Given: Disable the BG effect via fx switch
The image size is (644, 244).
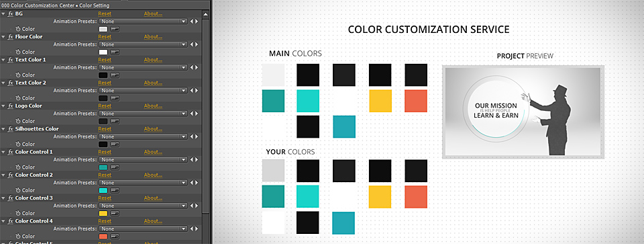Looking at the screenshot, I should pyautogui.click(x=10, y=14).
